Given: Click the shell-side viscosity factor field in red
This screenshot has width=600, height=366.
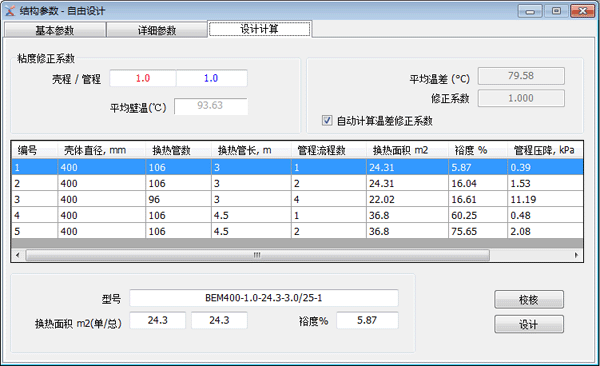Looking at the screenshot, I should click(143, 78).
